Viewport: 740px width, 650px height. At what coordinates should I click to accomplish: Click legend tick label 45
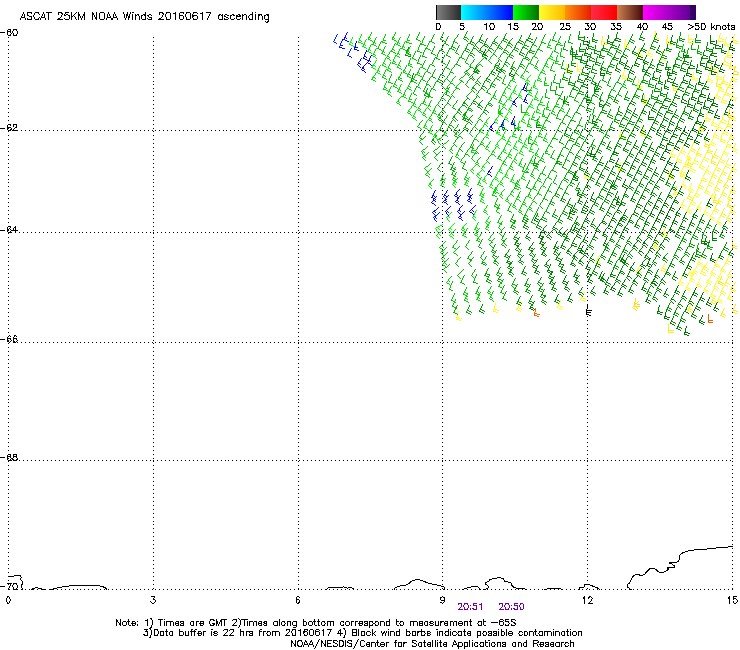click(667, 27)
